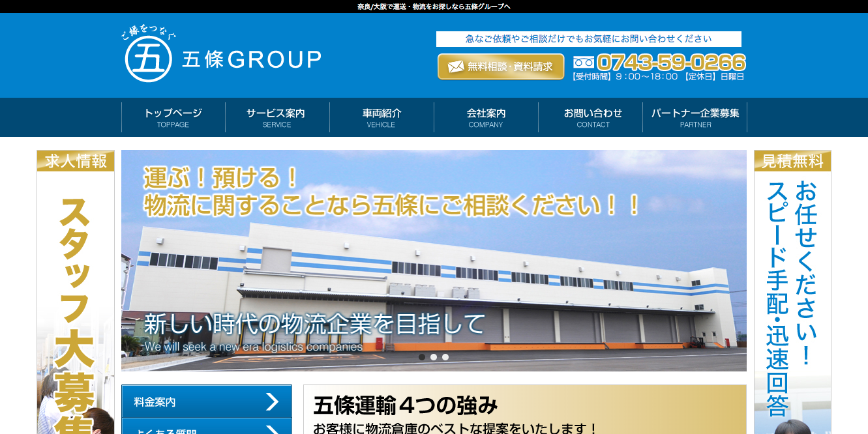Select お問い合わせ CONTACT in the nav bar
The height and width of the screenshot is (434, 868).
[x=590, y=117]
